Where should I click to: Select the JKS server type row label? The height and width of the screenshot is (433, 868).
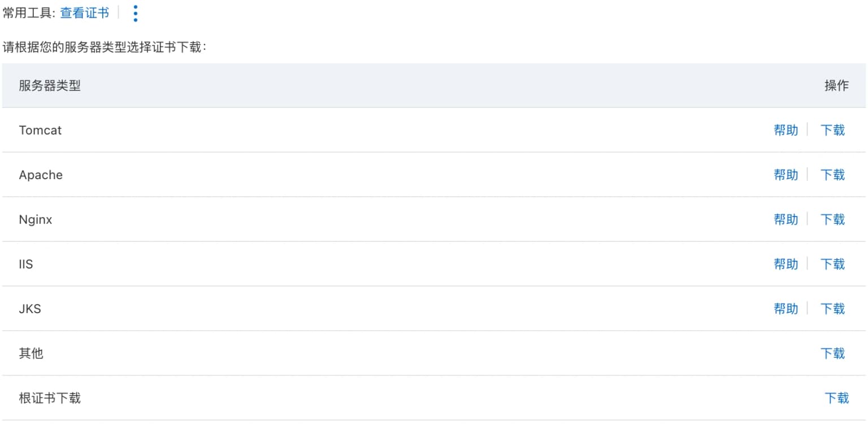tap(30, 309)
